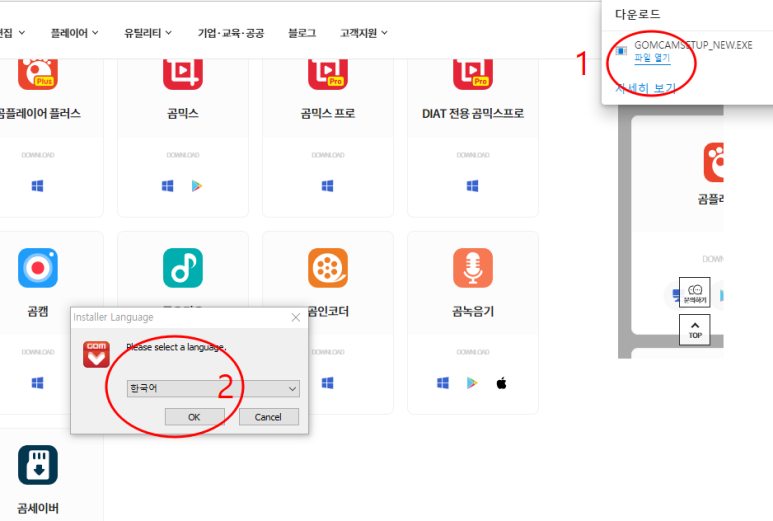Click Windows icon right of installer dialog

pyautogui.click(x=327, y=383)
